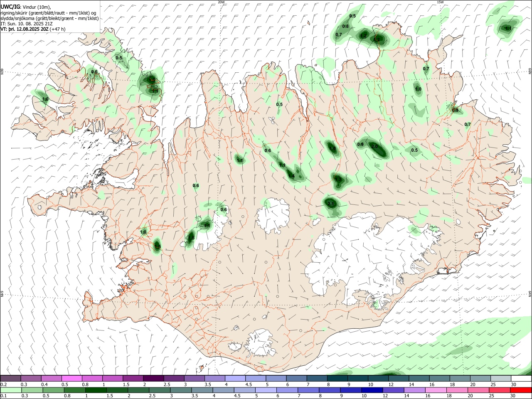532x399 pixels.
Task: Click the 15W longitude label
Action: [x=440, y=2]
